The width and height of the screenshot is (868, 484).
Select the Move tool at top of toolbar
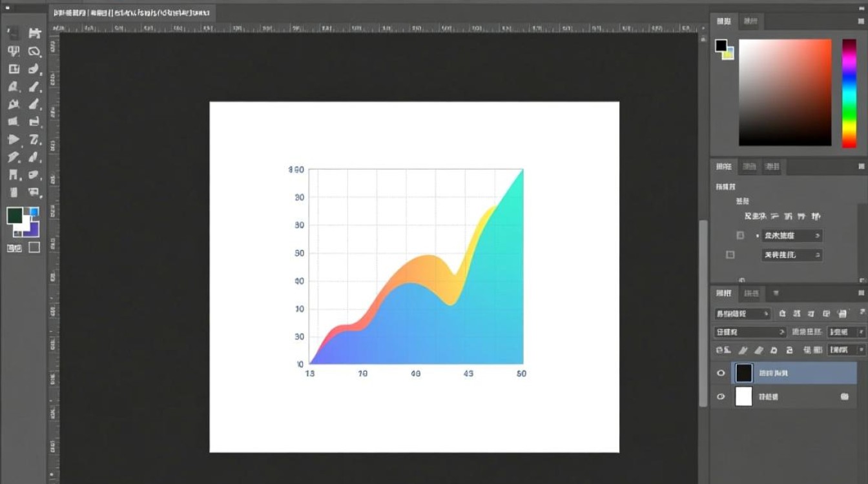pos(14,34)
